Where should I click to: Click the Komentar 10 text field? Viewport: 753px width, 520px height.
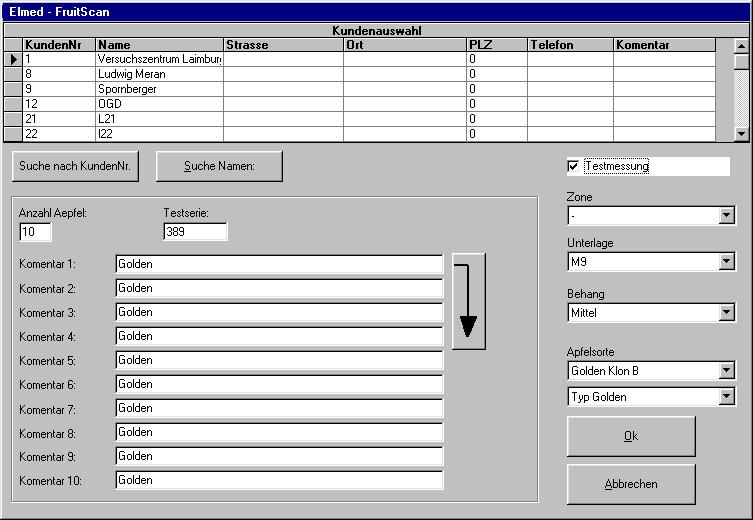point(279,480)
